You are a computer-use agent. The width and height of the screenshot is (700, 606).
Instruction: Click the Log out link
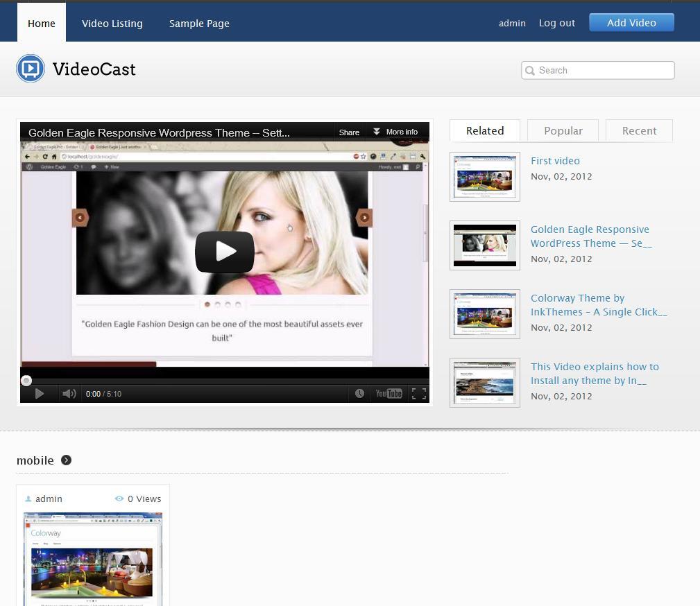pyautogui.click(x=556, y=23)
